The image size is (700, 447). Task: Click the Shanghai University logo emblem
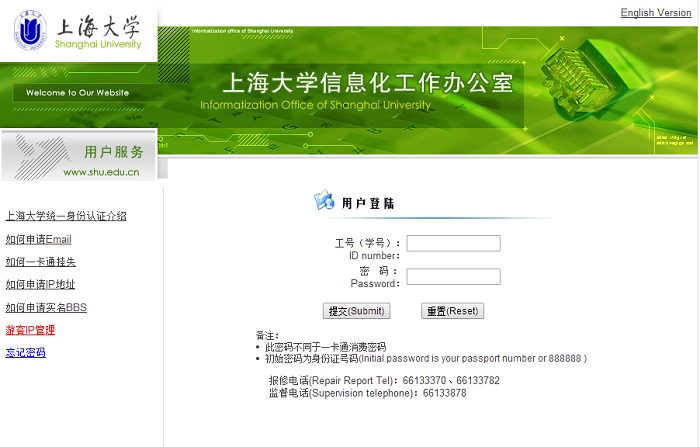click(x=30, y=30)
